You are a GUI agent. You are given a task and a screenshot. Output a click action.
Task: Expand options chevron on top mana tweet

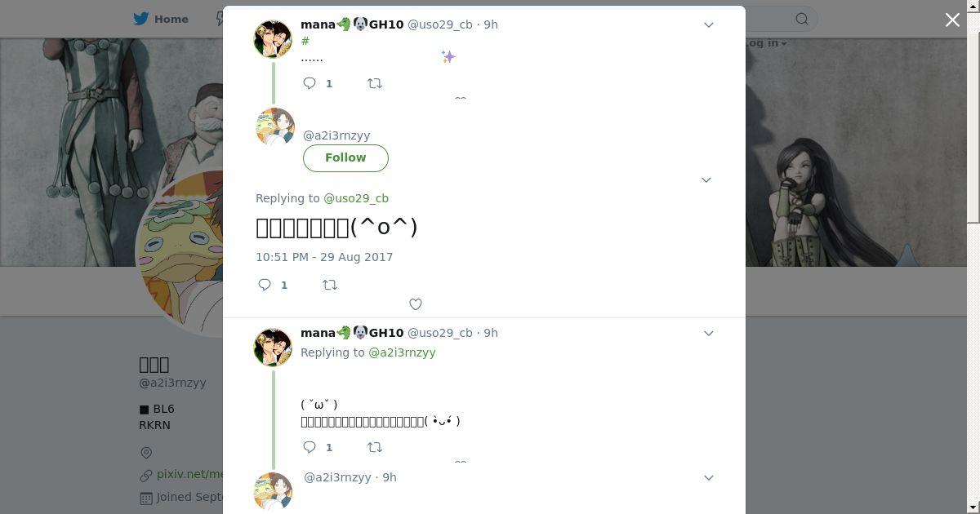coord(709,25)
